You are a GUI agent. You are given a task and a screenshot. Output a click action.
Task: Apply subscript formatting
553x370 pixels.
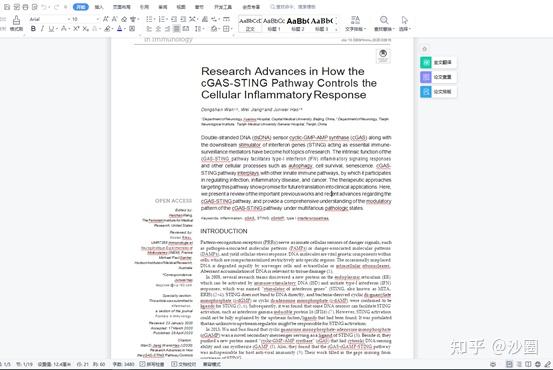(85, 29)
